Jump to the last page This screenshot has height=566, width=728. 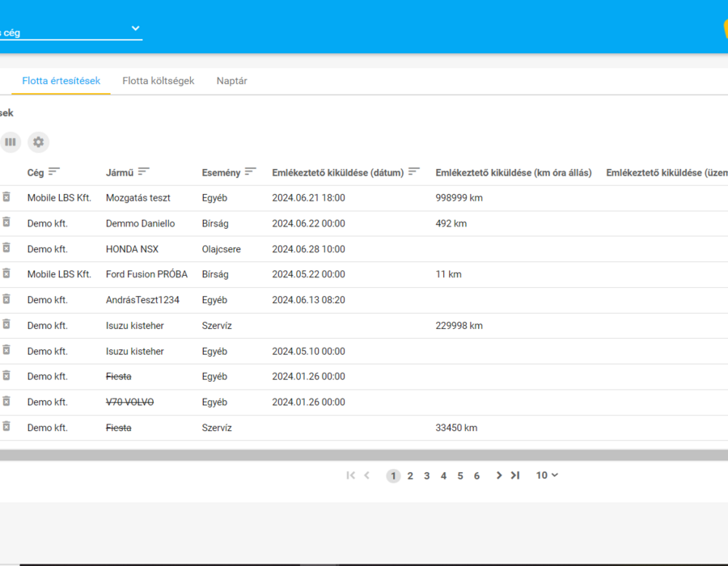(x=515, y=475)
